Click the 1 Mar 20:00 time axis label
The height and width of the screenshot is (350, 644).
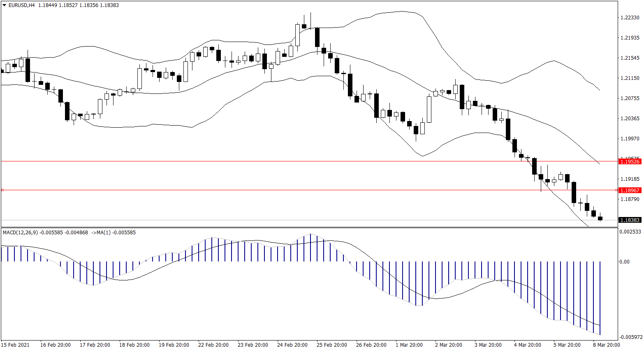click(x=409, y=345)
